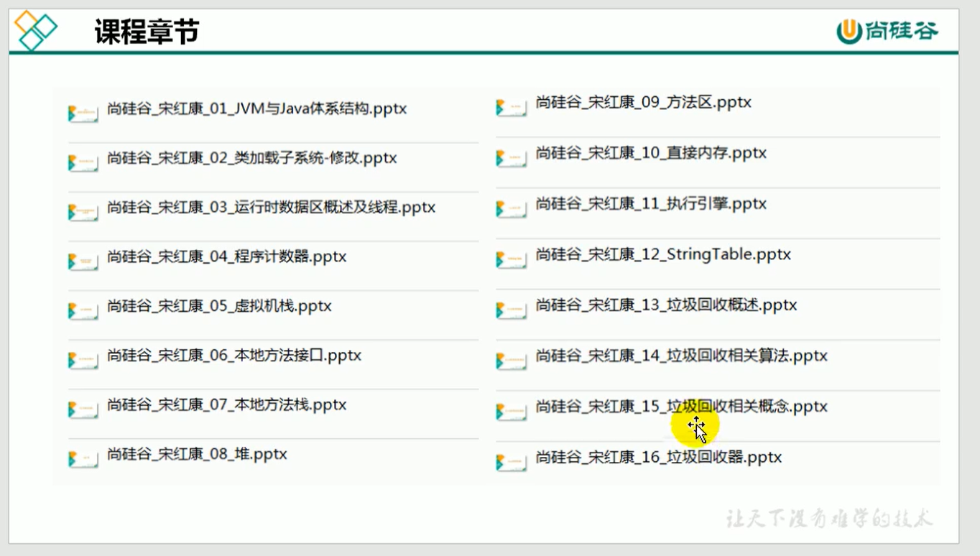Click the pptx icon for 01_JVM与Java体系结构

(83, 113)
